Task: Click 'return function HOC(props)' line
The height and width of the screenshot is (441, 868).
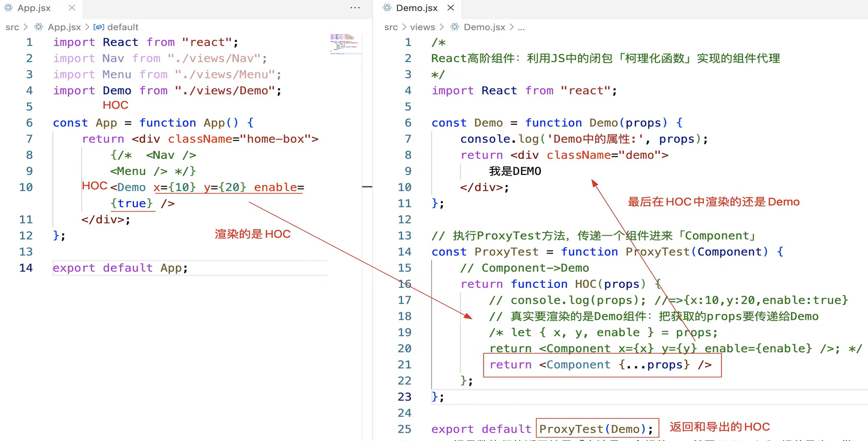Action: [x=561, y=284]
